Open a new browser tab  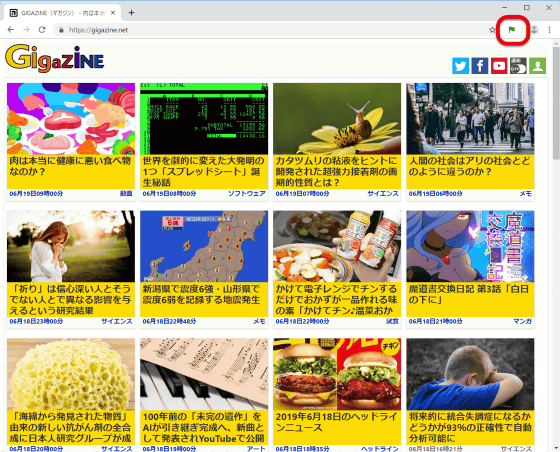click(131, 13)
